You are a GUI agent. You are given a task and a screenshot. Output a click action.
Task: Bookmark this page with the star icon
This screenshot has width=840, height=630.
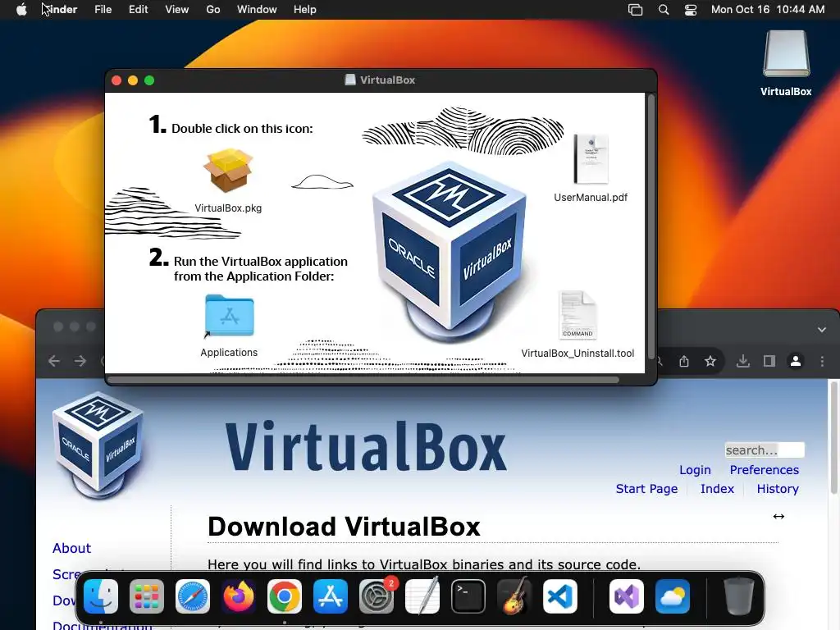coord(710,361)
